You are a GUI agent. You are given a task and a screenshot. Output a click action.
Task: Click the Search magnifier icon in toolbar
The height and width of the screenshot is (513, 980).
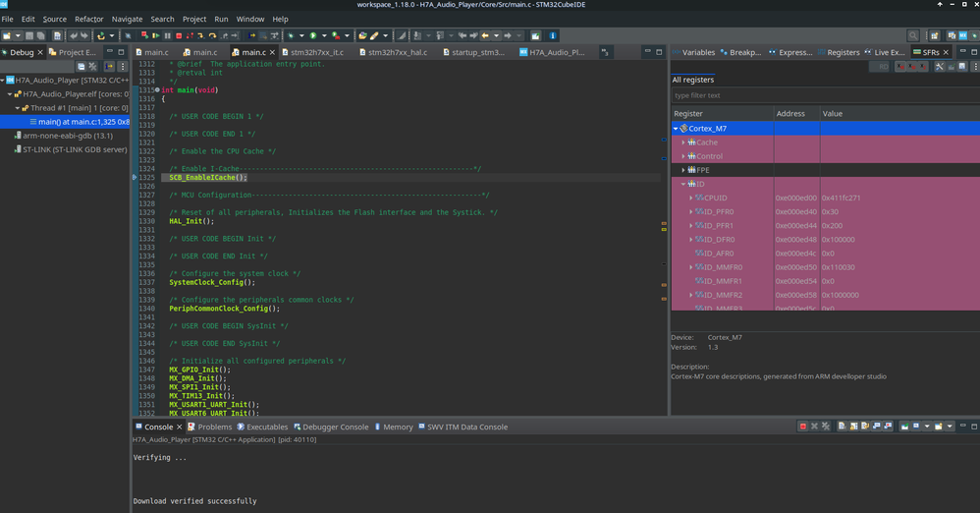pyautogui.click(x=913, y=35)
